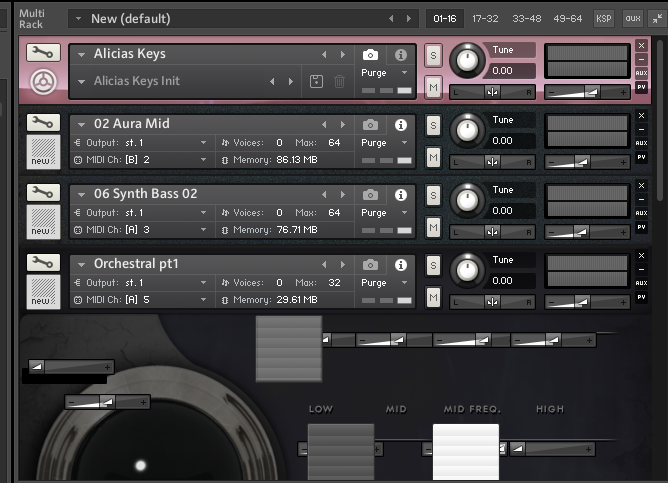Switch to rack page 17-32
Screen dimensions: 668x483
485,19
